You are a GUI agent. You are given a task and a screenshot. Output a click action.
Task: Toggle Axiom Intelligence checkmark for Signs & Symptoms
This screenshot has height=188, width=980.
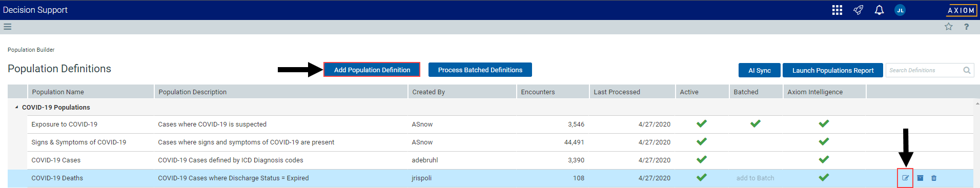(x=824, y=141)
